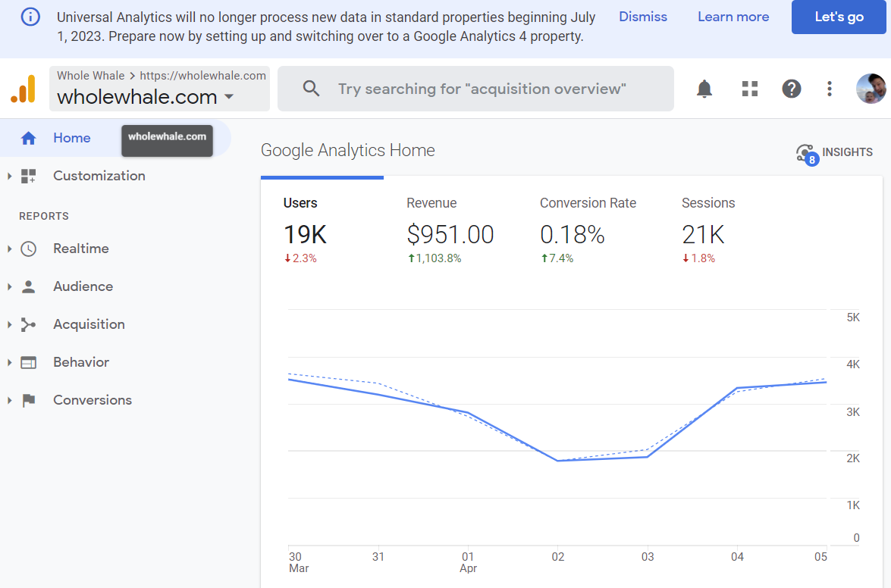Click the Realtime clock icon
The height and width of the screenshot is (588, 891).
pos(28,249)
